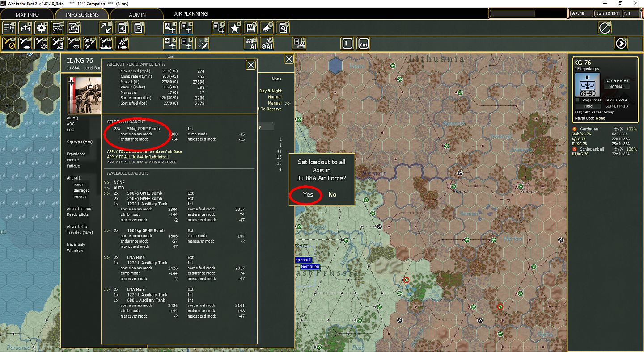Viewport: 644px width, 352px height.
Task: Click the megaphone events icon
Action: click(267, 28)
